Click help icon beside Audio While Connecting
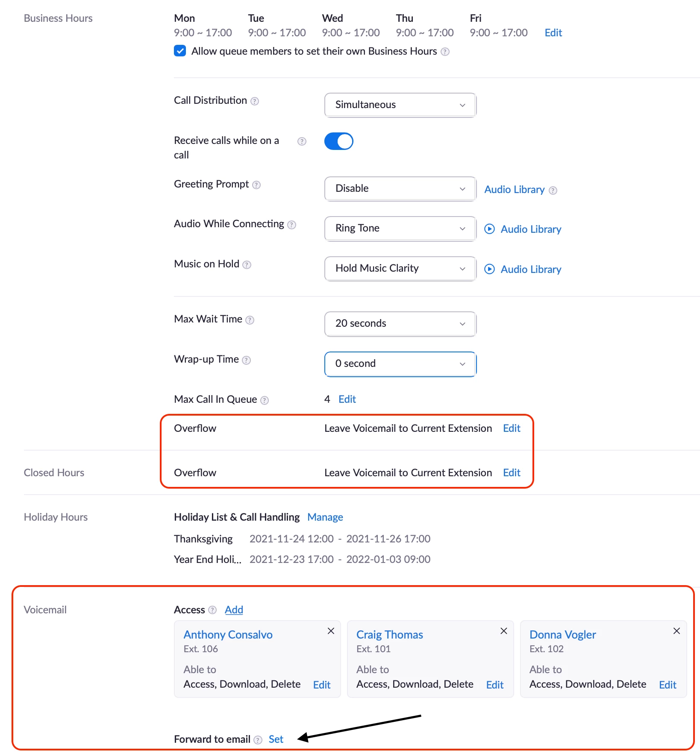 click(x=291, y=225)
